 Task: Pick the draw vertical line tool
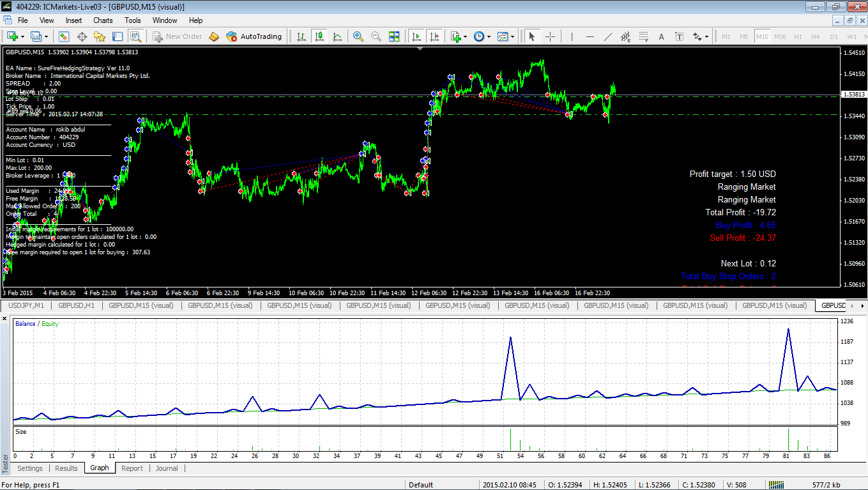point(572,36)
